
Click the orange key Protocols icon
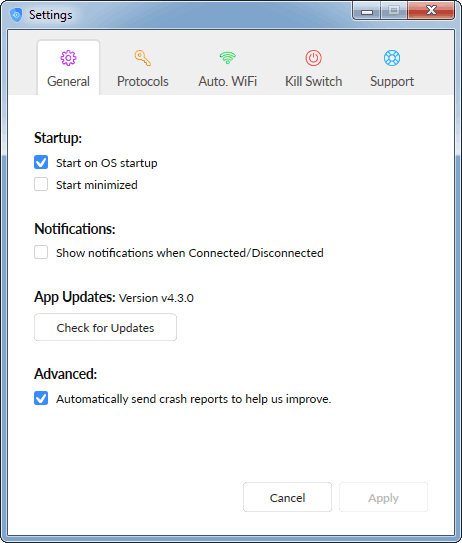pyautogui.click(x=143, y=58)
